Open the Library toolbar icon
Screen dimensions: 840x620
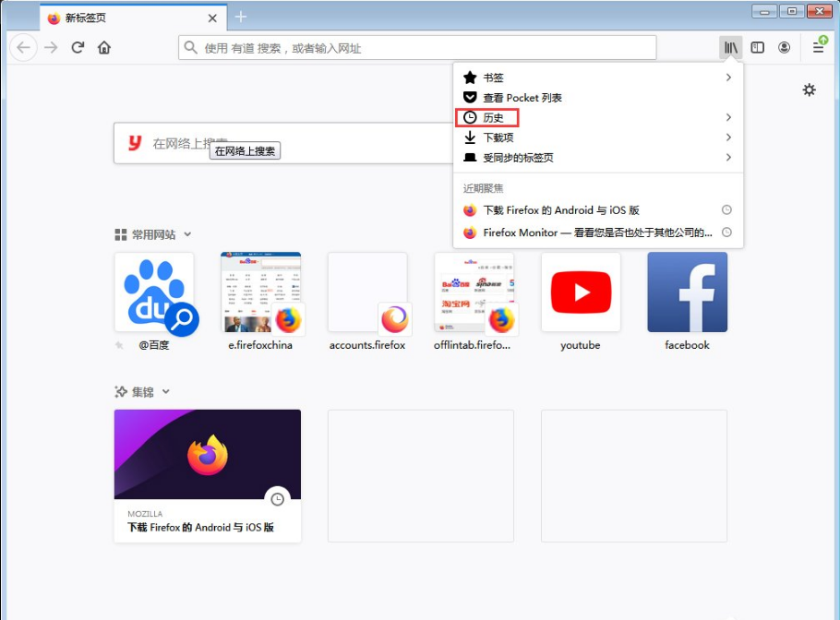click(x=730, y=47)
